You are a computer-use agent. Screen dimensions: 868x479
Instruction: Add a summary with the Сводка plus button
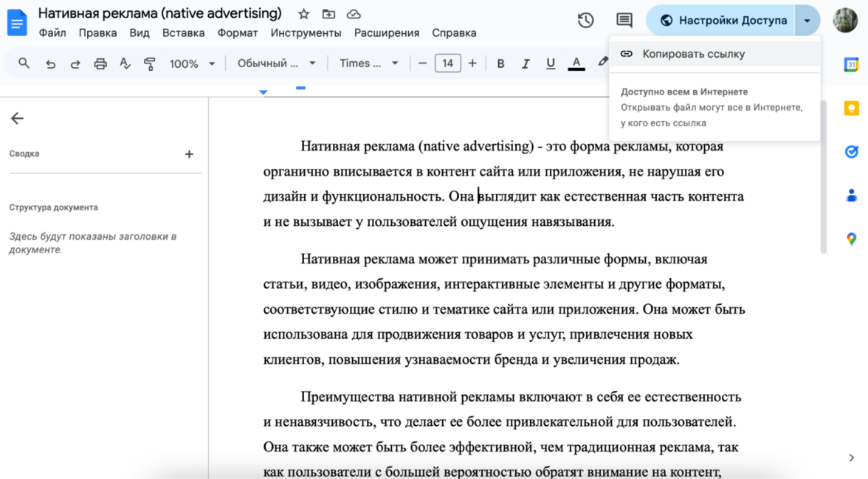click(189, 154)
